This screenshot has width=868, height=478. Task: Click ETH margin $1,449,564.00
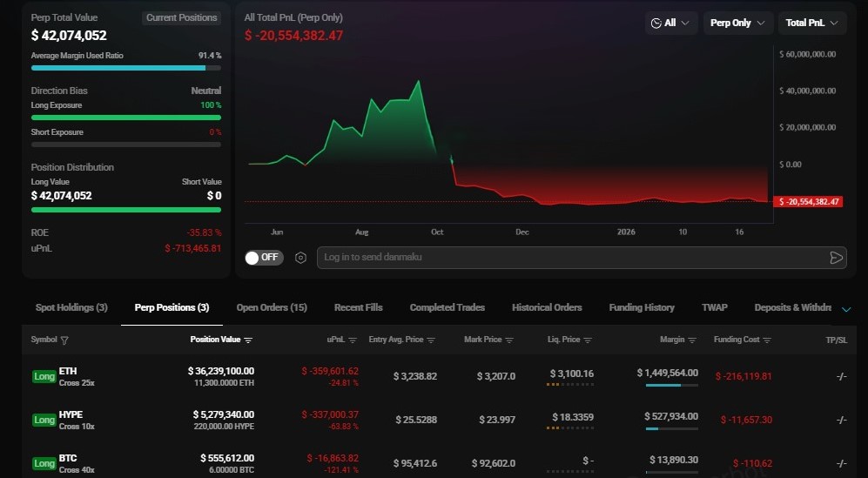point(668,373)
